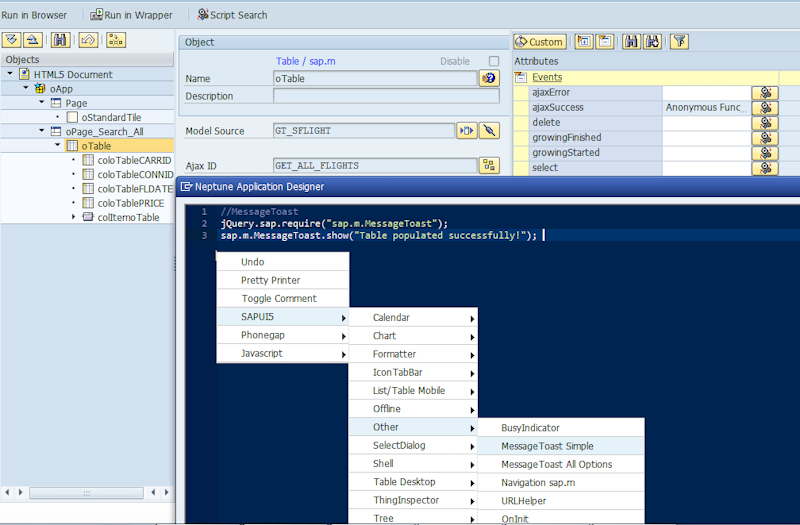Screen dimensions: 800x525
Task: Open the script editor icon for growingStarted
Action: coord(765,153)
